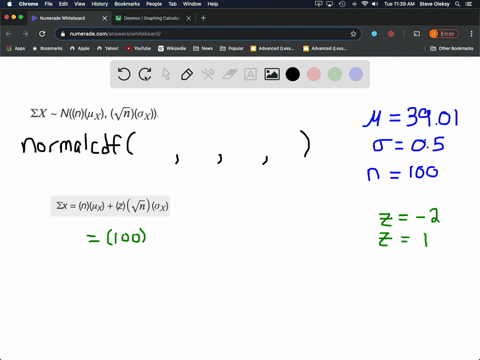
Task: Open the Apple menu
Action: [9, 4]
